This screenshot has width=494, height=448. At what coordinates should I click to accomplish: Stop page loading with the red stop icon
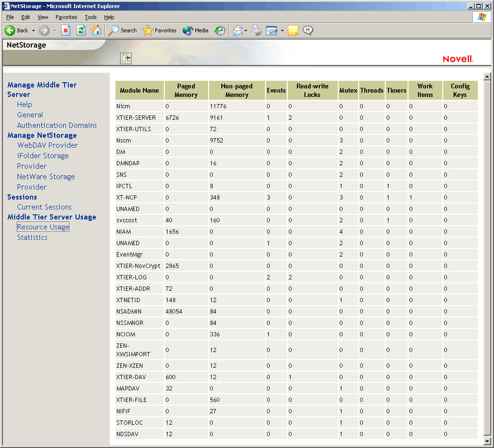66,30
